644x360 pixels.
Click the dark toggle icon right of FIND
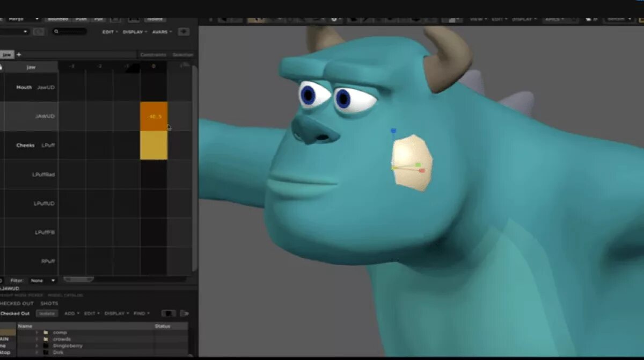click(x=169, y=313)
